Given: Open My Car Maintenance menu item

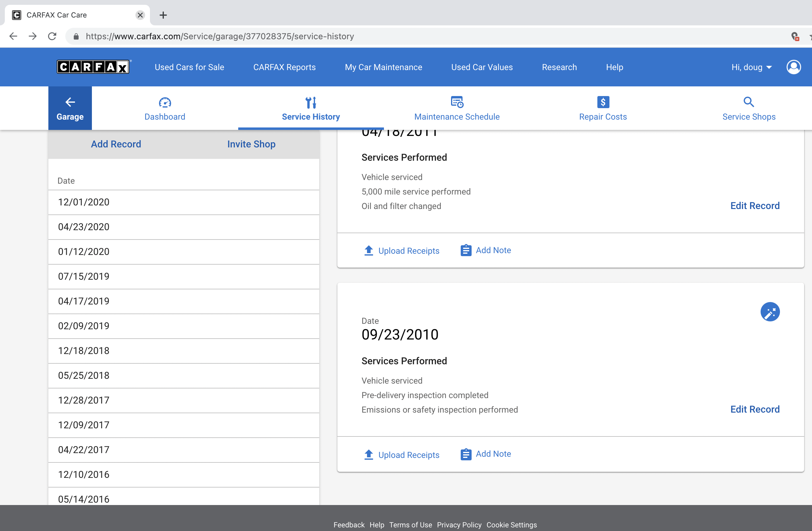Looking at the screenshot, I should tap(383, 67).
